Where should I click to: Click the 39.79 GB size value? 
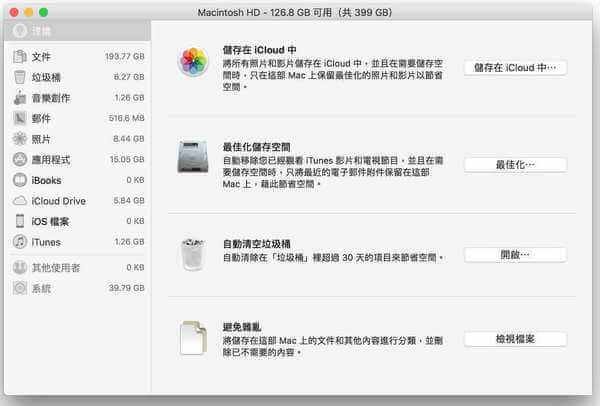click(127, 288)
